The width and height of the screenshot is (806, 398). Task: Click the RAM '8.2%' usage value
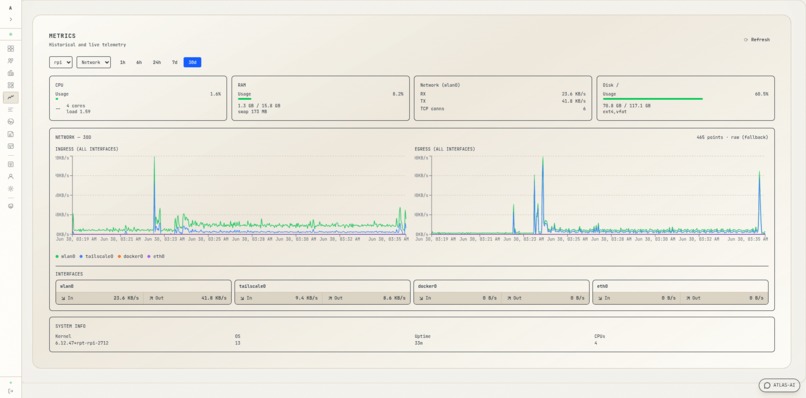tap(398, 94)
